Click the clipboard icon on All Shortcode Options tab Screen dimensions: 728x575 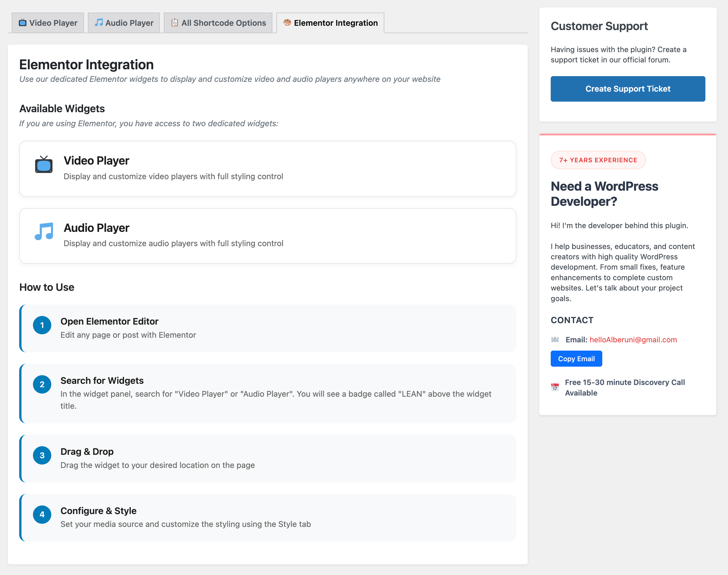[x=174, y=23]
